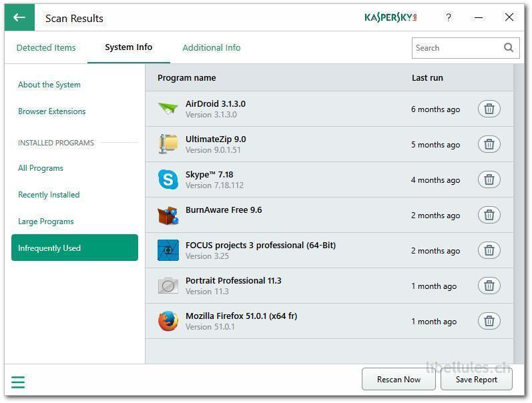Click the back arrow button
Image resolution: width=532 pixels, height=403 pixels.
click(x=19, y=17)
